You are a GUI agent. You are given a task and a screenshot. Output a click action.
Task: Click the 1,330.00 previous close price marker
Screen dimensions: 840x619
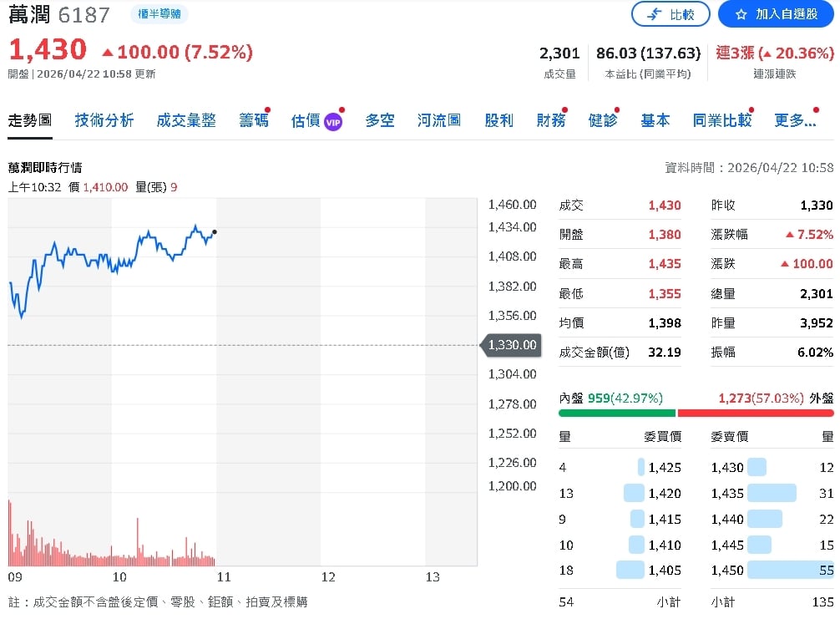tap(510, 345)
